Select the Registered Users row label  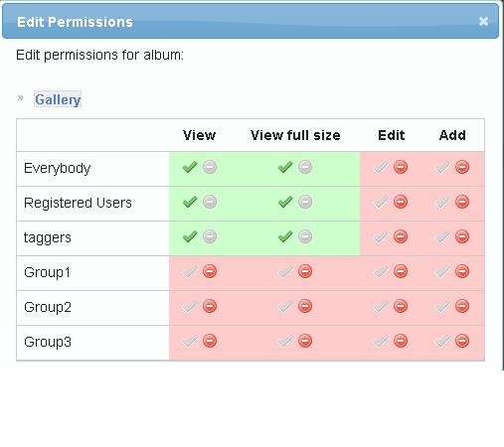[78, 203]
